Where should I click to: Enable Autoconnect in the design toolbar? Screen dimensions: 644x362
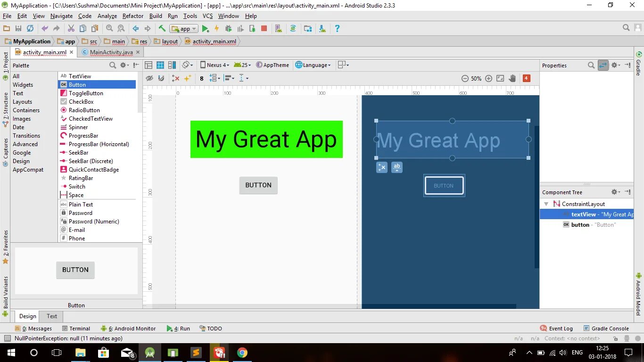(x=161, y=78)
